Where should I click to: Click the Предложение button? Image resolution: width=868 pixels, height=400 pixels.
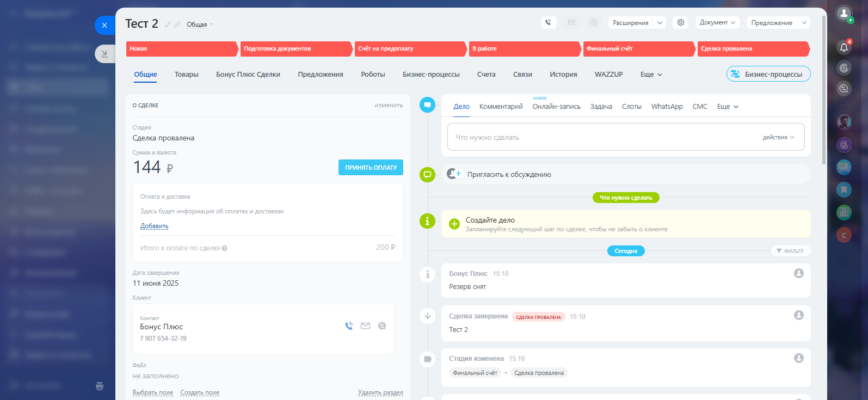pyautogui.click(x=772, y=23)
